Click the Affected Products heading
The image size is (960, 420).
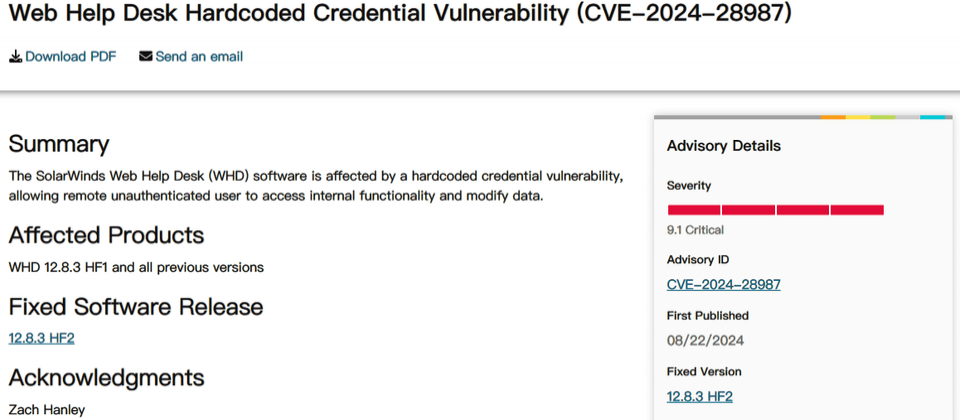point(107,235)
